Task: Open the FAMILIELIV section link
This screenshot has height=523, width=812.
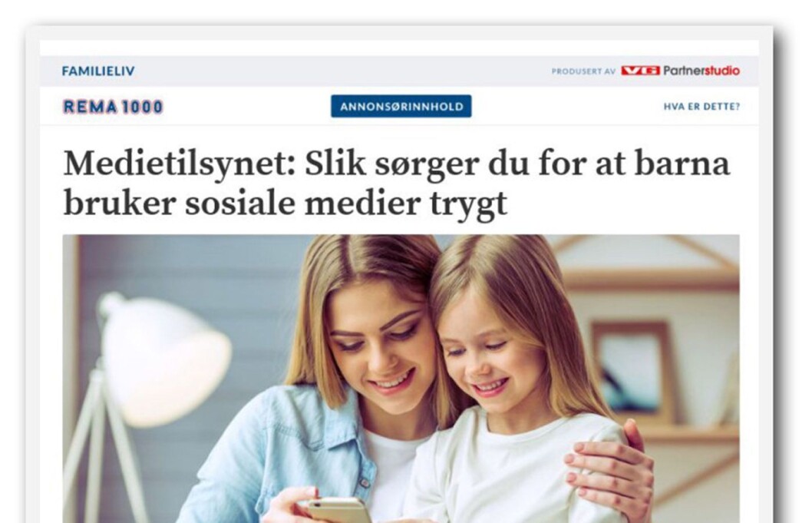Action: click(98, 71)
